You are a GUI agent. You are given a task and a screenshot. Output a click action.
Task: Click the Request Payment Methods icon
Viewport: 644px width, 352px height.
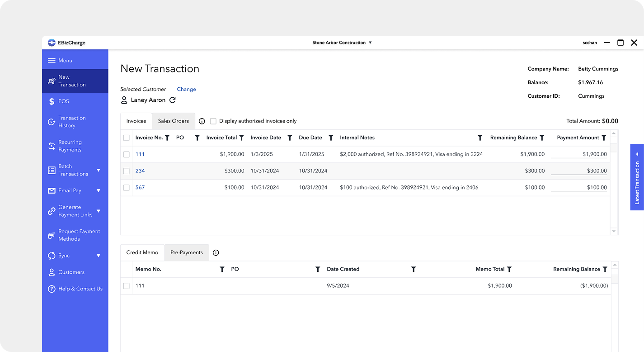click(x=52, y=235)
